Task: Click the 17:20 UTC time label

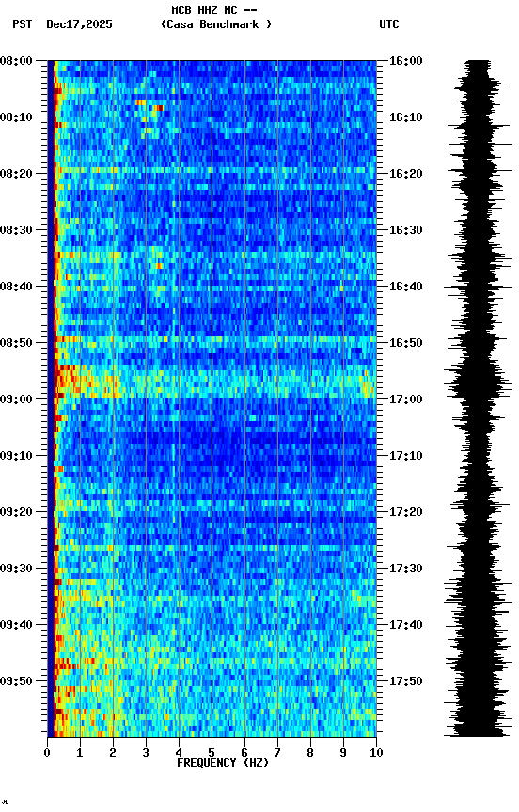Action: point(406,512)
